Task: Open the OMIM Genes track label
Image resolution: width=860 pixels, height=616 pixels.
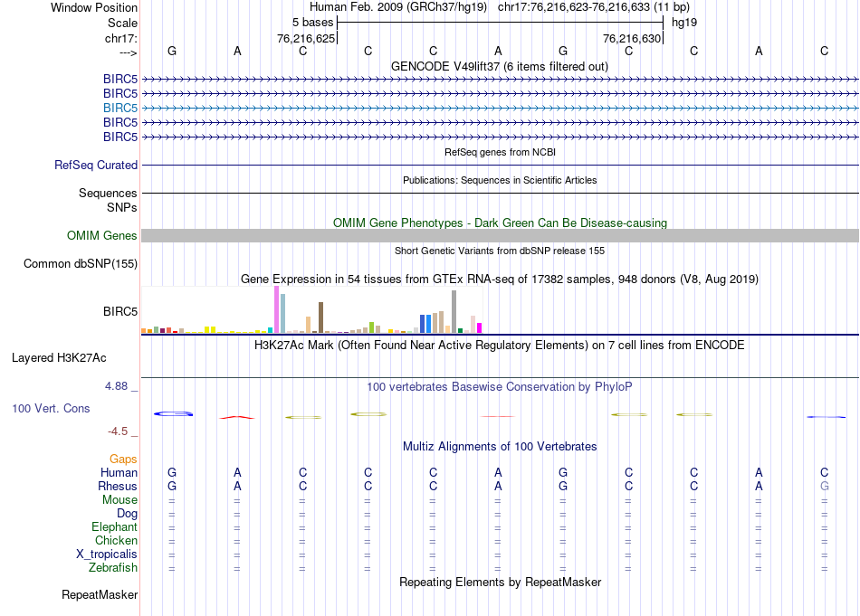Action: point(102,236)
